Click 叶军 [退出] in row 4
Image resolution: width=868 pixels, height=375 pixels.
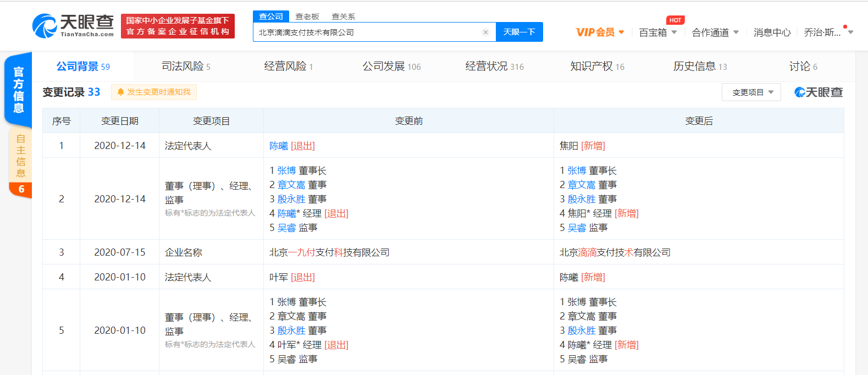292,277
